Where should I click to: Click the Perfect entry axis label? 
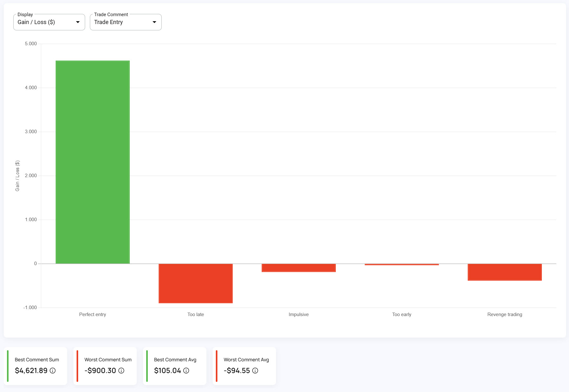[92, 314]
